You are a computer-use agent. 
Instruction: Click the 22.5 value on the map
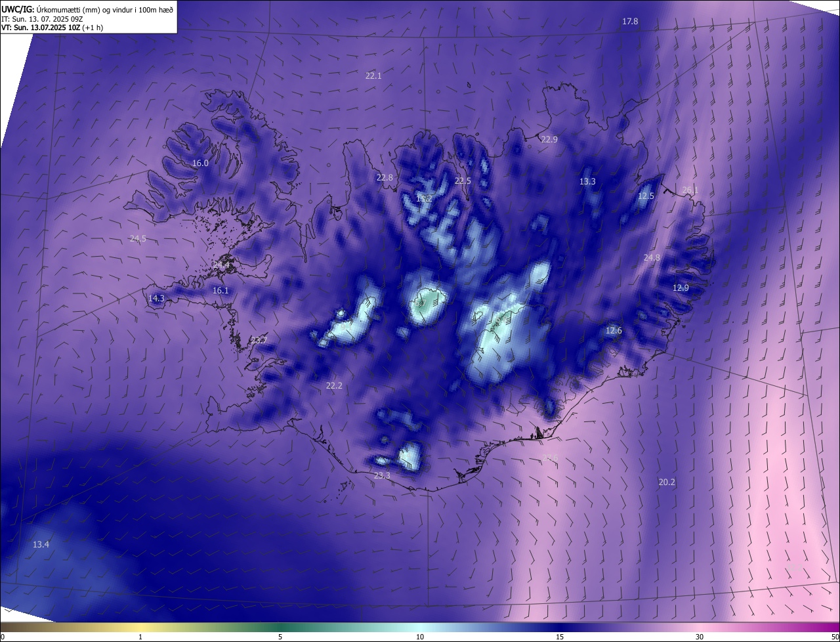click(x=463, y=181)
